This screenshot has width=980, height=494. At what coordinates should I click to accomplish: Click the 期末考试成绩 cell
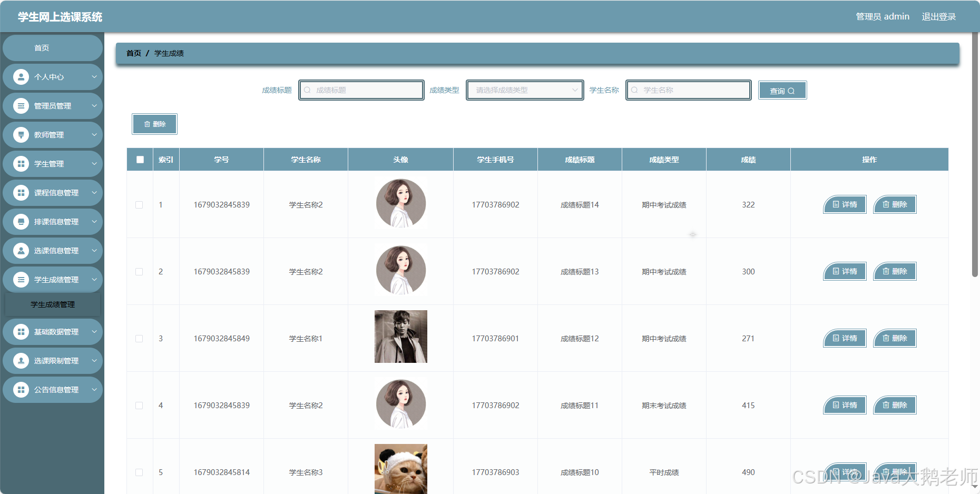[664, 406]
